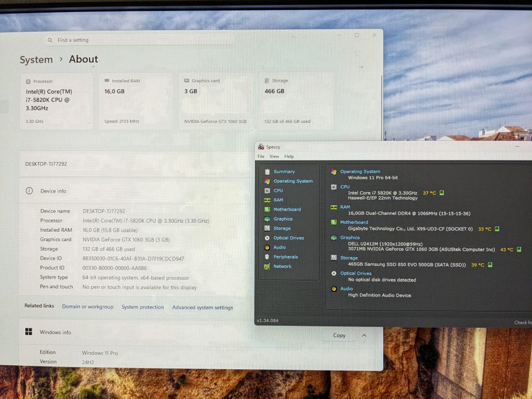Open the File menu in Speccy
532x399 pixels.
pos(261,156)
